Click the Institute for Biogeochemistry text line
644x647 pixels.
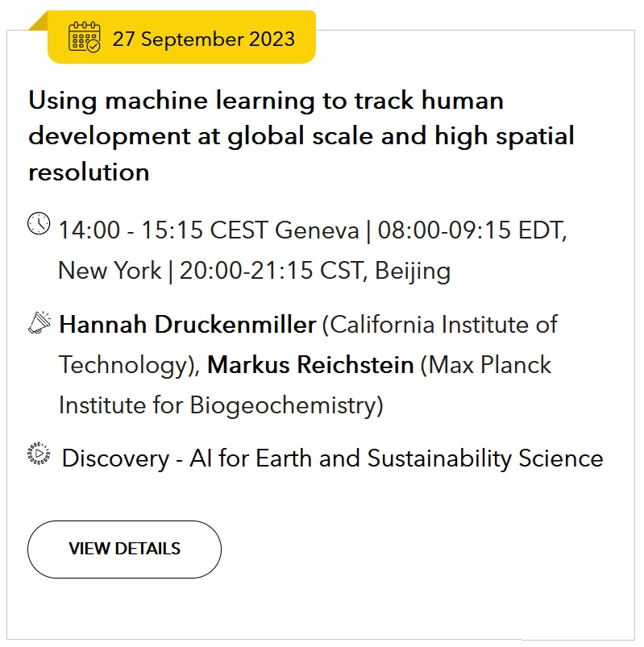222,405
